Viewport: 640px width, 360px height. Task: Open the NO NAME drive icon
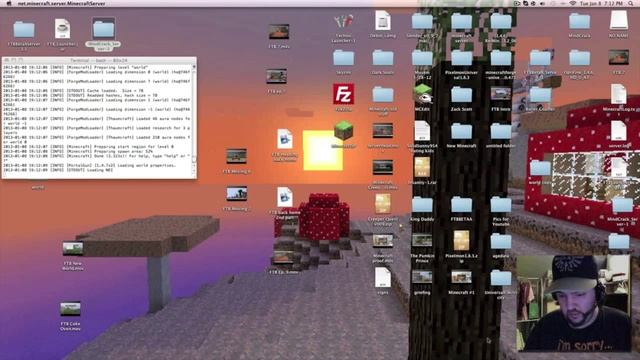pos(618,20)
